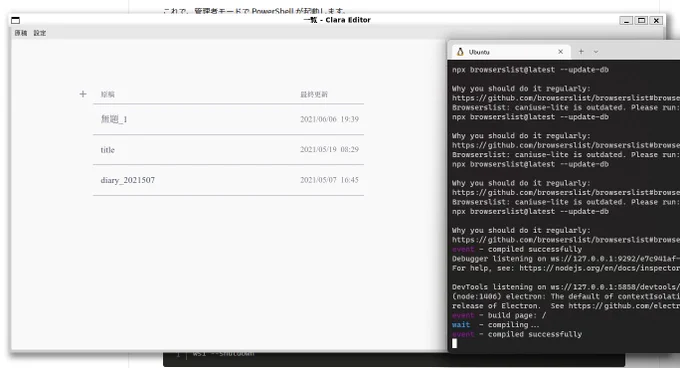Click the 原稿 column header

pyautogui.click(x=108, y=94)
